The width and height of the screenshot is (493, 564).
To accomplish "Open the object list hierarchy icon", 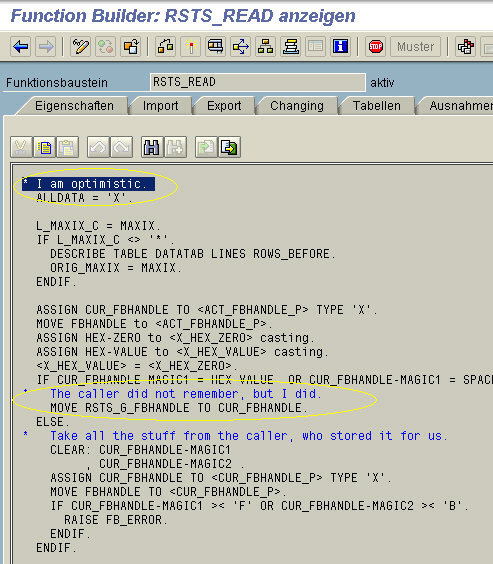I will pyautogui.click(x=265, y=47).
